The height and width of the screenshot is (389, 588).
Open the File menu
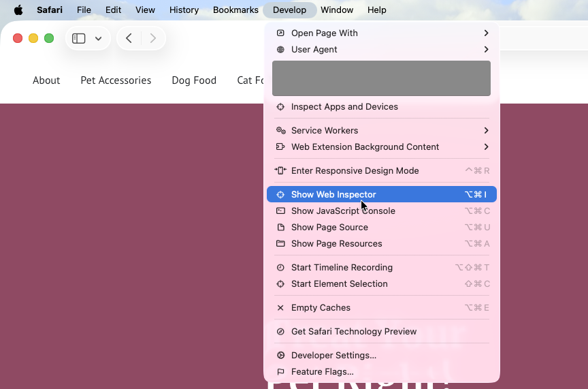84,10
